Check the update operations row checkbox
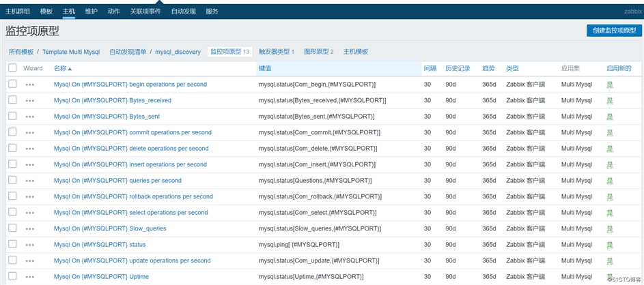The height and width of the screenshot is (285, 644). (12, 260)
